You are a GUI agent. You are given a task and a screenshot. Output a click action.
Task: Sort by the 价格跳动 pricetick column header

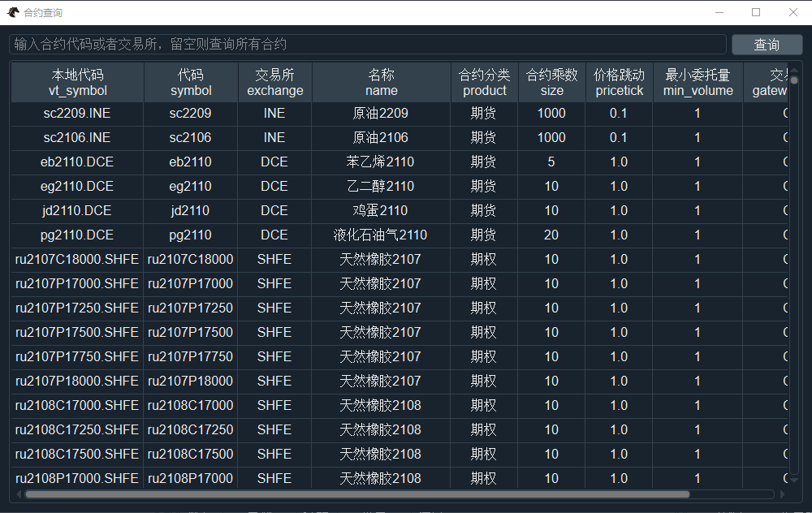[x=620, y=82]
